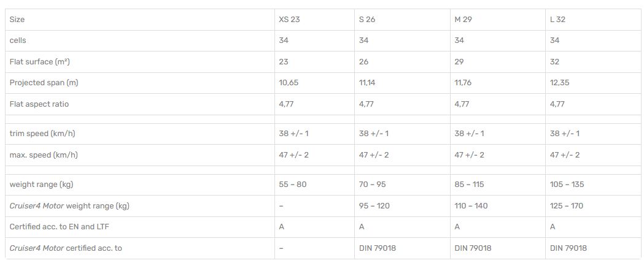Screen dimensions: 644x263
Task: Click the max. speed (km/h) label
Action: 44,155
